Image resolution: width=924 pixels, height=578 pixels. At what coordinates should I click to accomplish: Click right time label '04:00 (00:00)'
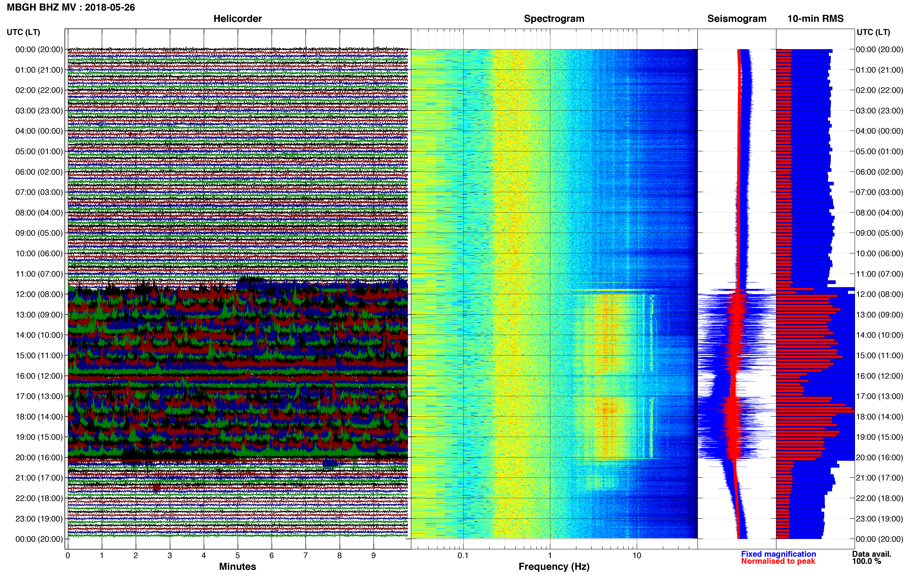click(x=880, y=131)
